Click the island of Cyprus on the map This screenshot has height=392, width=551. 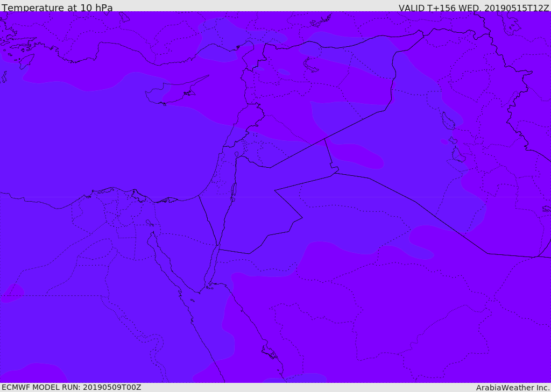(173, 92)
